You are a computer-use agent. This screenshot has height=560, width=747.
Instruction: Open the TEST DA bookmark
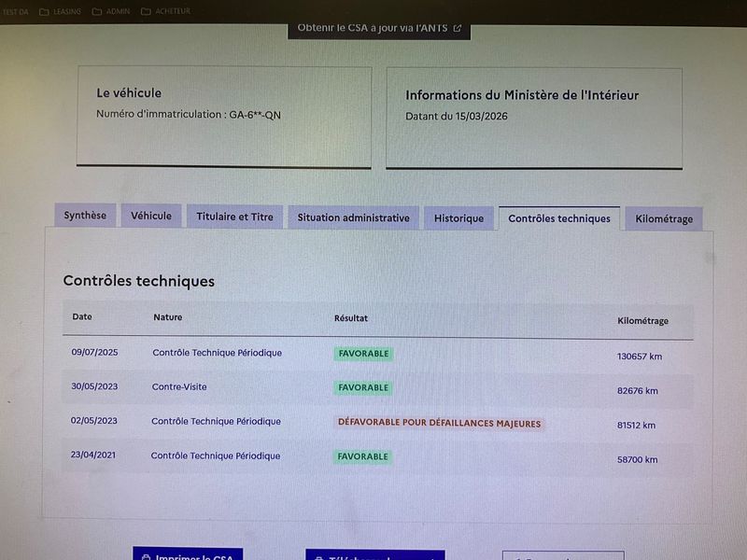coord(15,11)
